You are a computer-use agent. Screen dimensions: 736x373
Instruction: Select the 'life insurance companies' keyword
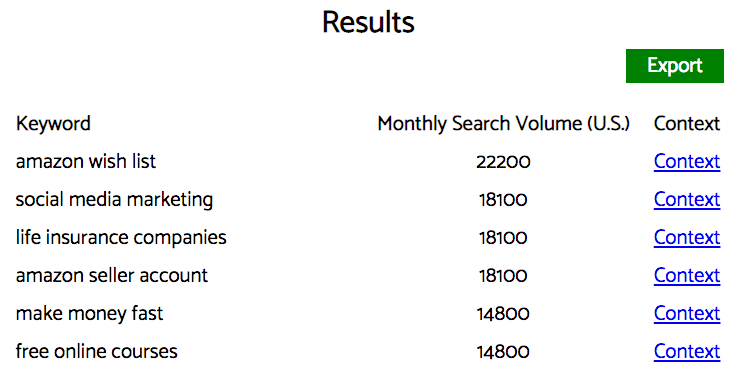[x=121, y=238]
